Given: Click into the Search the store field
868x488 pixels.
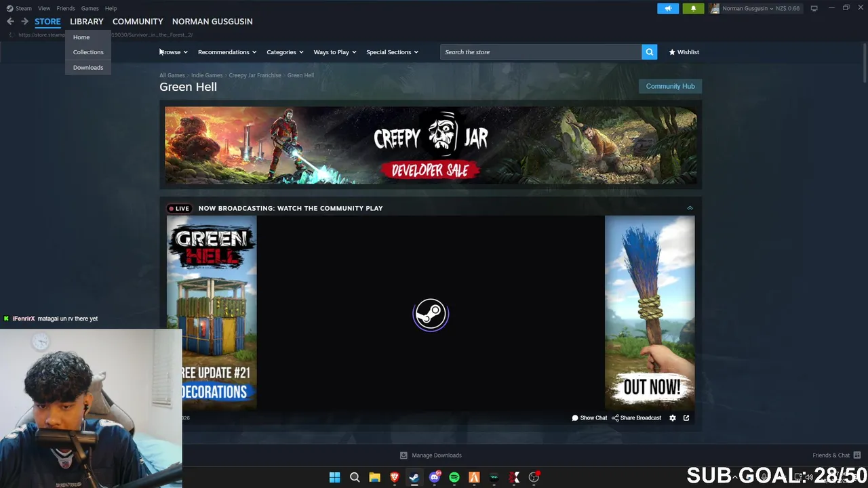Looking at the screenshot, I should pos(541,52).
